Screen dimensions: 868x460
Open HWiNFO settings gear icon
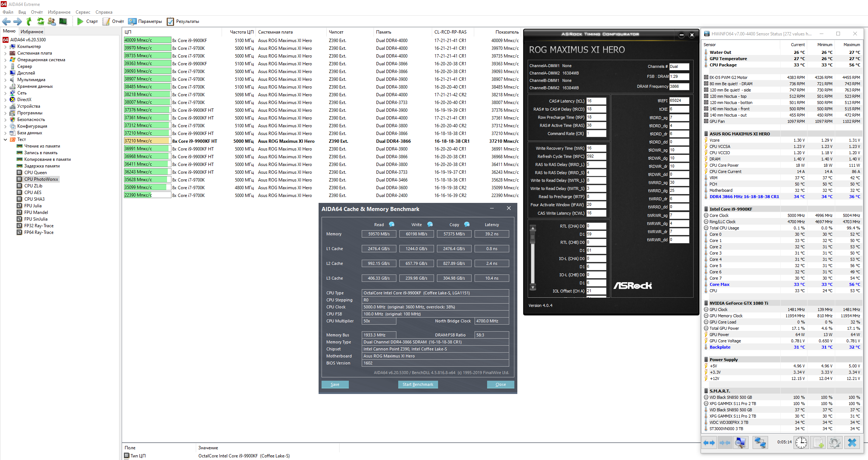(x=835, y=442)
